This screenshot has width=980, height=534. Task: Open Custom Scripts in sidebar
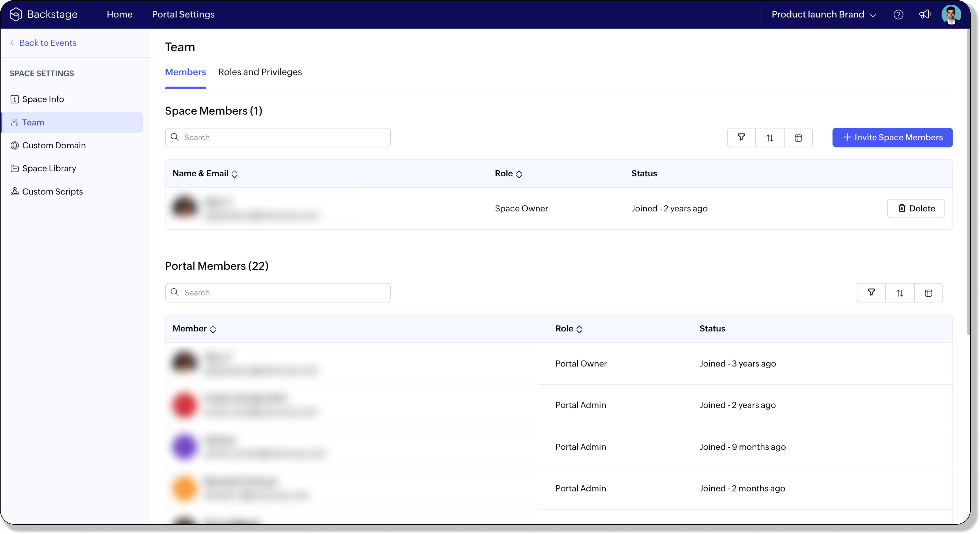click(x=52, y=192)
